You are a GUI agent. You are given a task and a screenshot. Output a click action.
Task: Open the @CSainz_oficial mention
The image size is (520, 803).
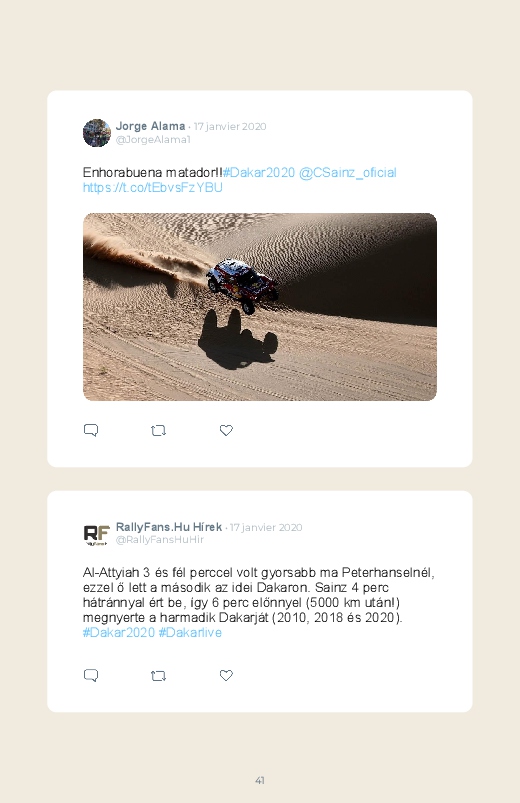coord(348,173)
